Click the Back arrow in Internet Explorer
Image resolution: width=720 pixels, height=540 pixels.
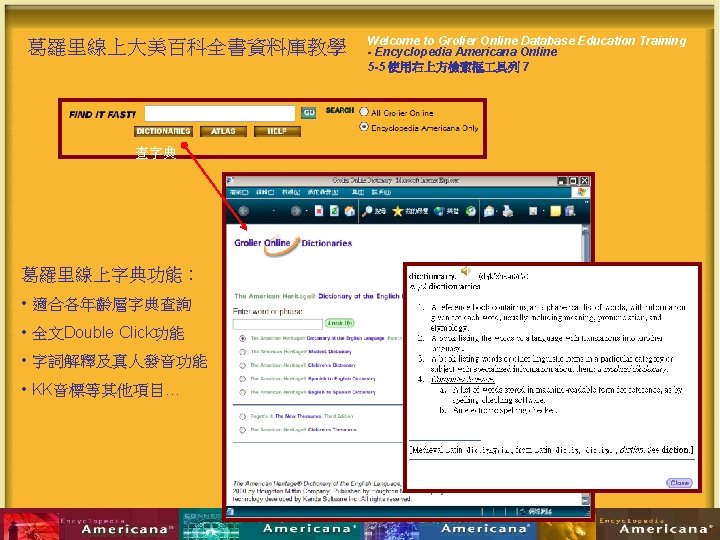244,211
